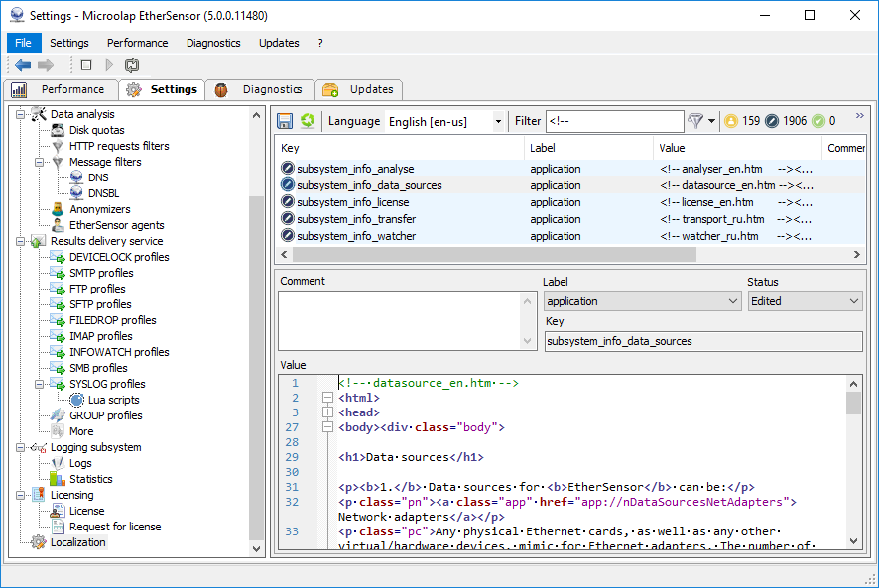The image size is (879, 588).
Task: Click the Anonymizers icon
Action: click(58, 209)
